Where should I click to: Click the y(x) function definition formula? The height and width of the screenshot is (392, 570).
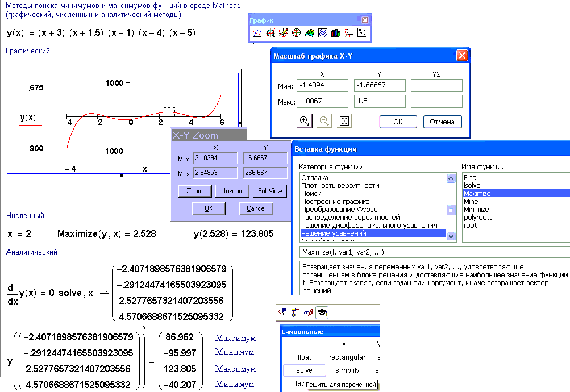[101, 33]
